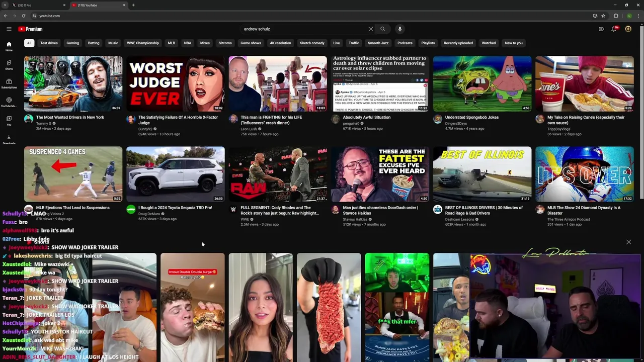Open a new browser tab
The height and width of the screenshot is (362, 644).
(133, 5)
